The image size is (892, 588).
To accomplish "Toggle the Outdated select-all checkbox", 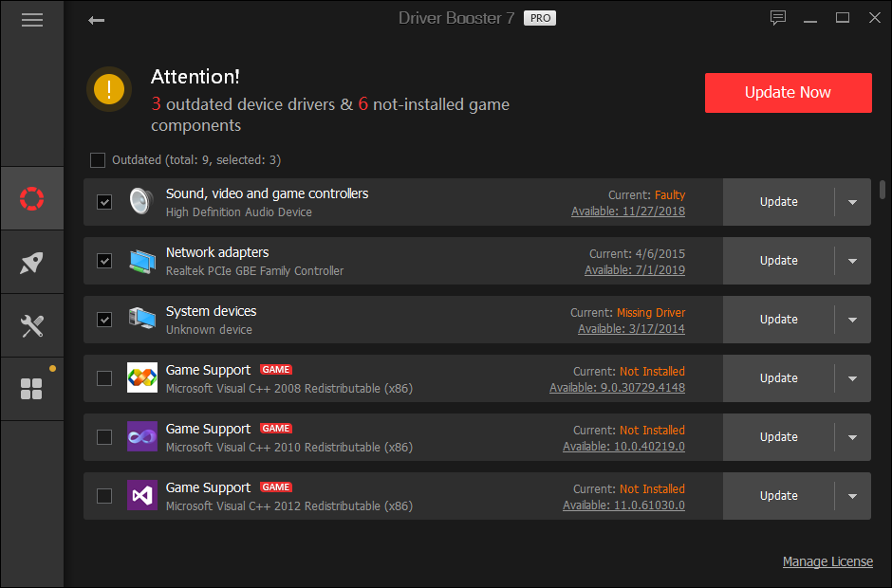I will 98,160.
